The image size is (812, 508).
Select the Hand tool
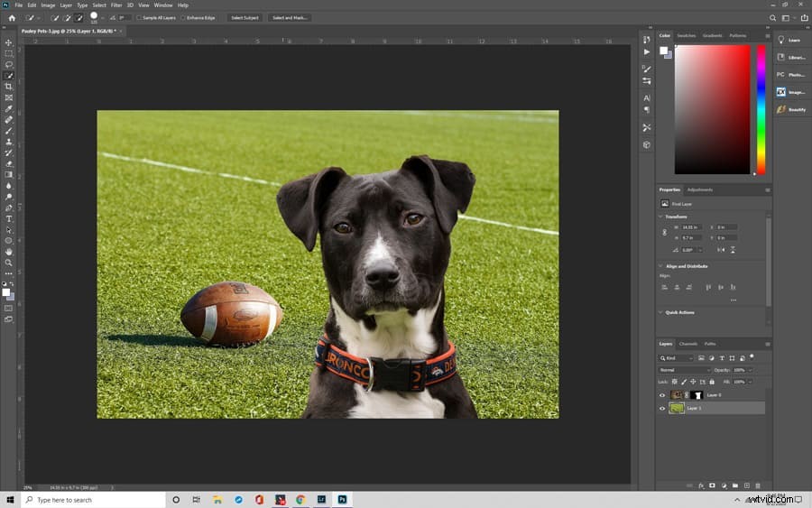pos(9,252)
